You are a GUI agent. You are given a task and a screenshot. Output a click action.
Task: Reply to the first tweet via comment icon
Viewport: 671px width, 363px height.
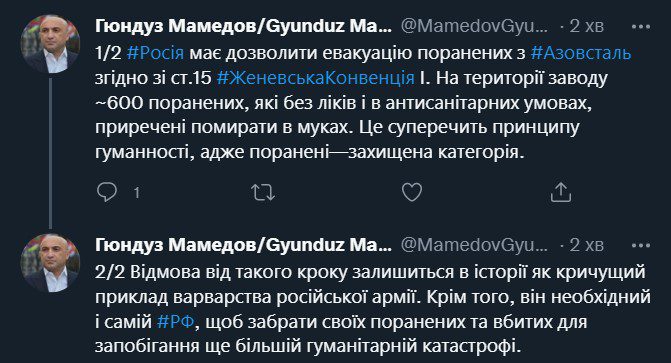(x=107, y=192)
